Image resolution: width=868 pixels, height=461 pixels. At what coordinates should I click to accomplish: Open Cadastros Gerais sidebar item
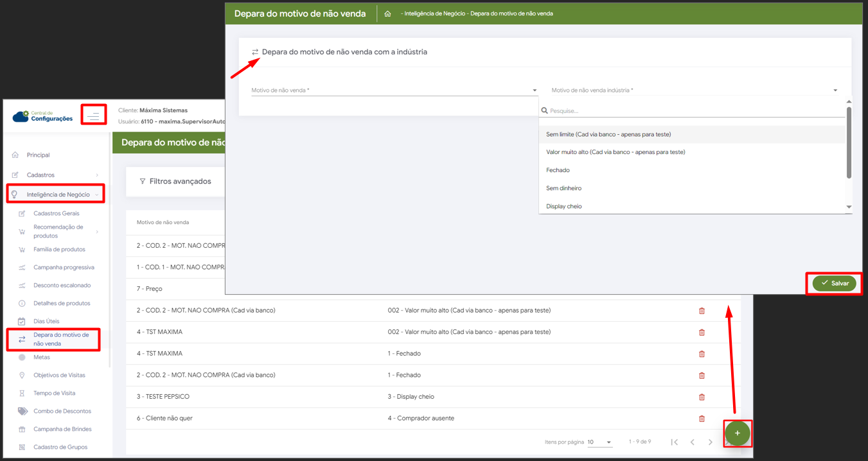(57, 213)
